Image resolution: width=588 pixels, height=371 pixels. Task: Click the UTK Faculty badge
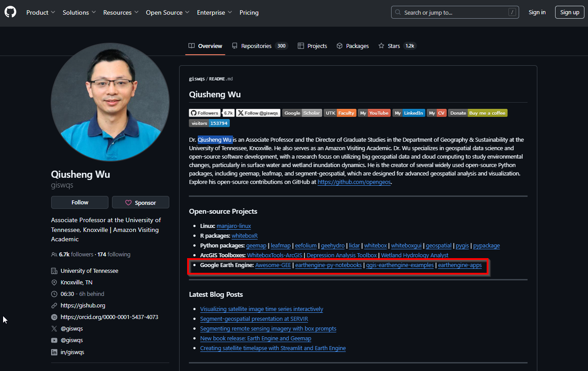point(340,113)
